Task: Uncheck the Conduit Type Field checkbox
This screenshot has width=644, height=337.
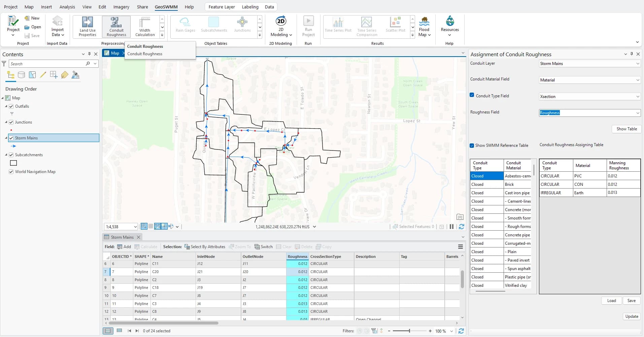Action: pyautogui.click(x=472, y=95)
